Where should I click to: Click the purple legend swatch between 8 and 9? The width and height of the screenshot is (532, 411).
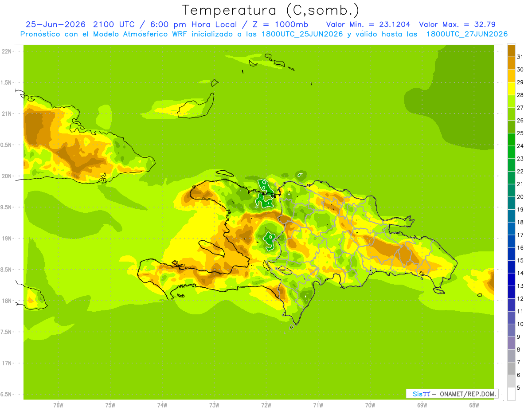[511, 343]
